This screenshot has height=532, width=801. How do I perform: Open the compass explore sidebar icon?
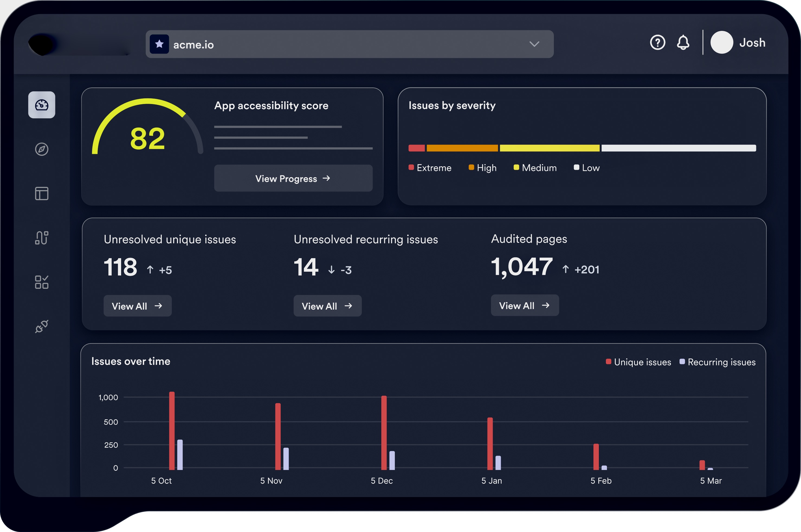[x=41, y=149]
